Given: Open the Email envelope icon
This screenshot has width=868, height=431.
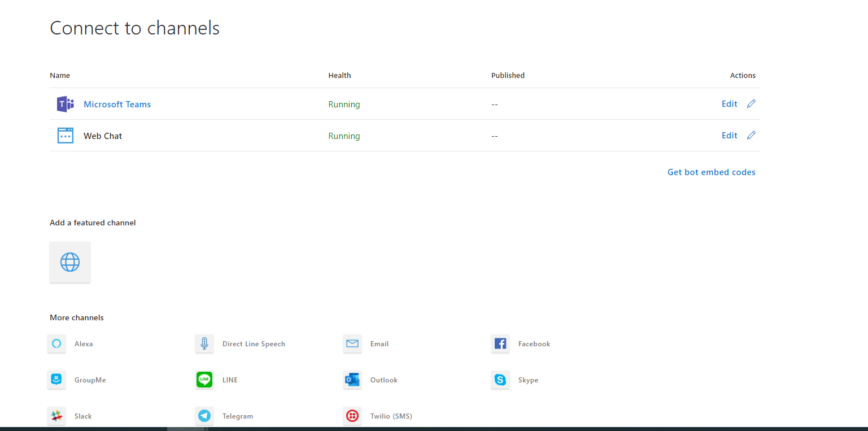Looking at the screenshot, I should coord(352,343).
